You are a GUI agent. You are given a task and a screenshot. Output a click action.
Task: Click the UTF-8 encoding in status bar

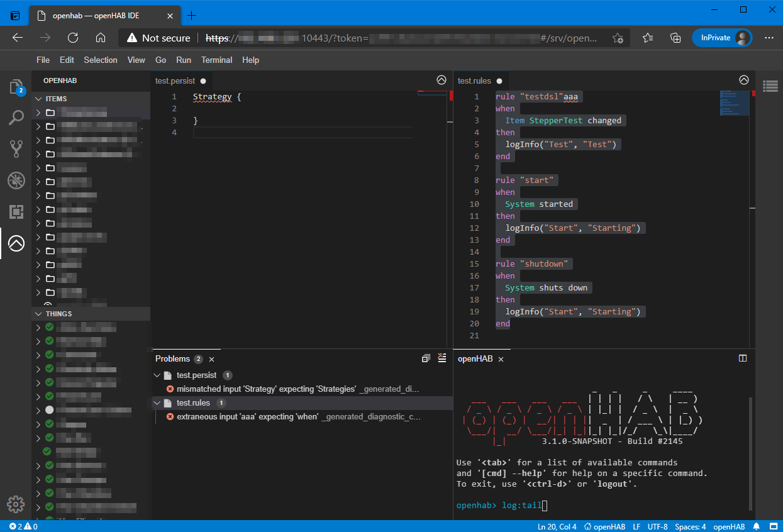[657, 526]
